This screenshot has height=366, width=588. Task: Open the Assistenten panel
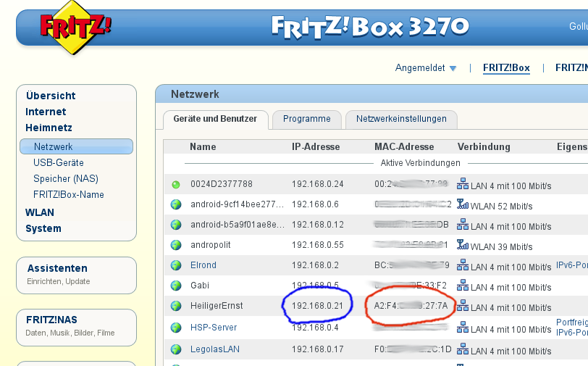[x=57, y=268]
